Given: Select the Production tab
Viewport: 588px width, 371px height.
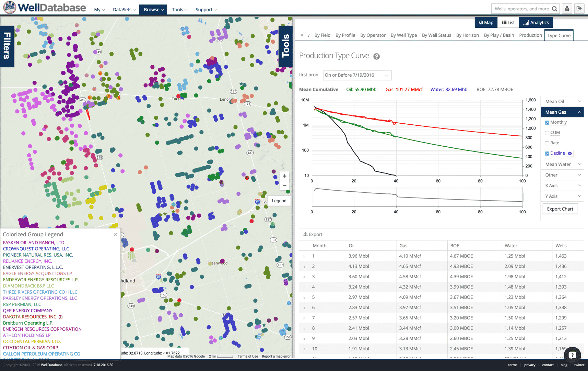Looking at the screenshot, I should coord(530,35).
